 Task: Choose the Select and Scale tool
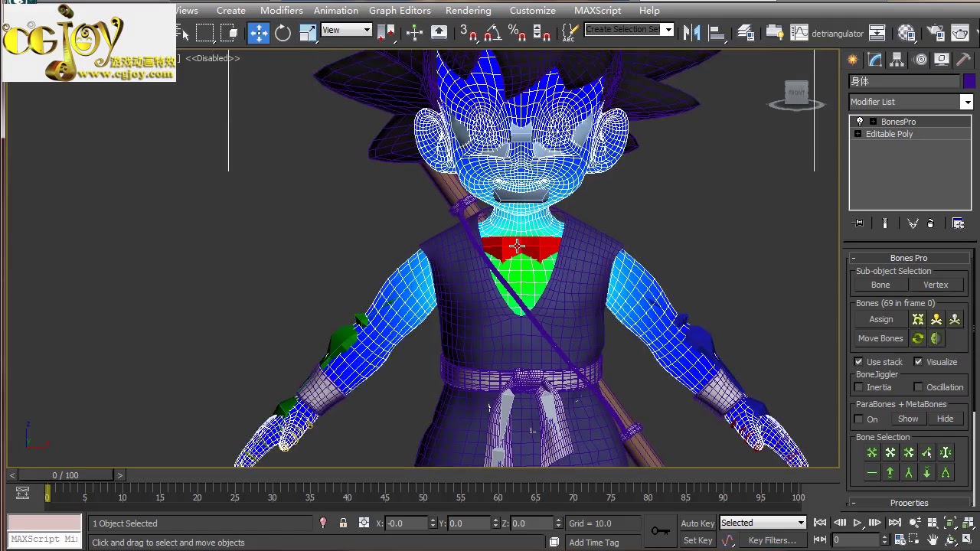point(308,32)
